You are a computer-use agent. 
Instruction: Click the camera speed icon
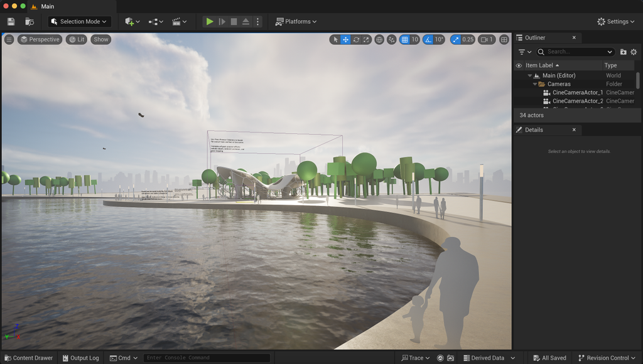484,39
